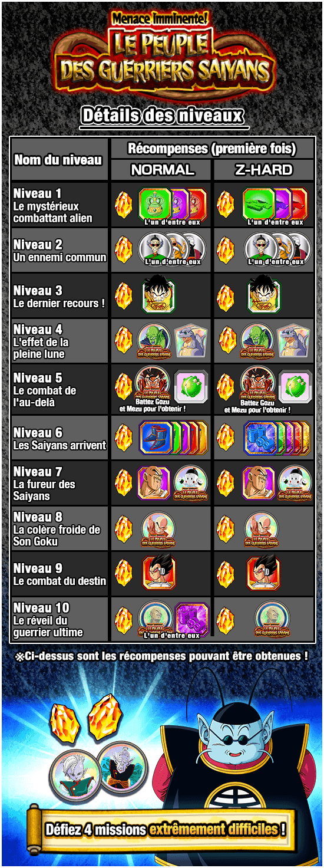Select the 'Niveau 6 Les Saiyans arrivent' row label
This screenshot has height=868, width=324.
(59, 439)
